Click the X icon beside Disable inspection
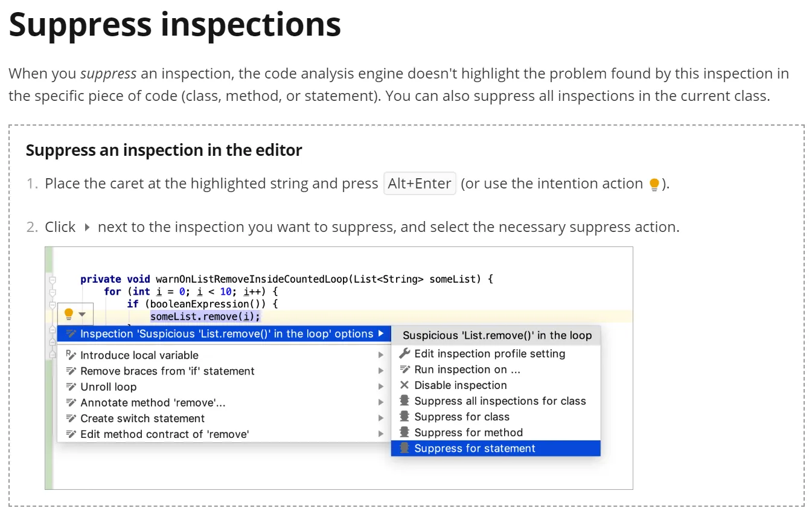Image resolution: width=812 pixels, height=511 pixels. (404, 385)
